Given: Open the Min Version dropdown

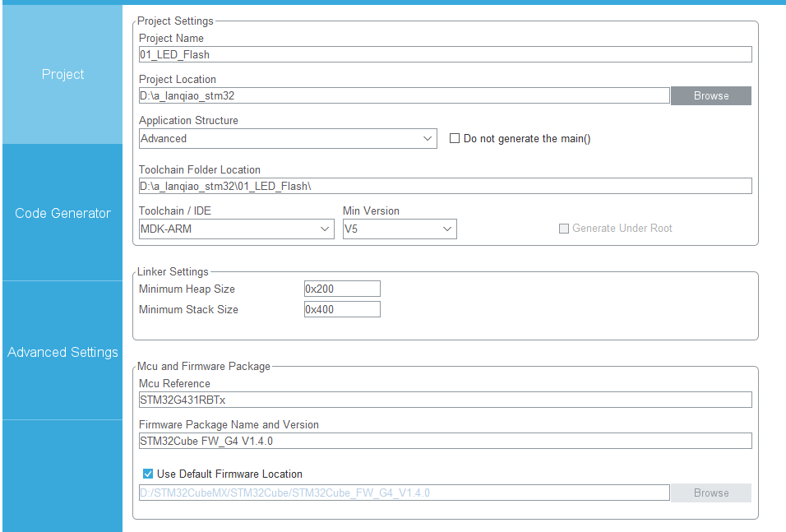Looking at the screenshot, I should click(400, 229).
